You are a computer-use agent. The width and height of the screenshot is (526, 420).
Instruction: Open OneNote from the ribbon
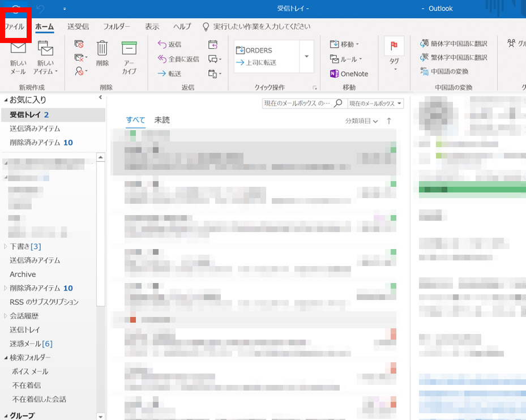(349, 74)
